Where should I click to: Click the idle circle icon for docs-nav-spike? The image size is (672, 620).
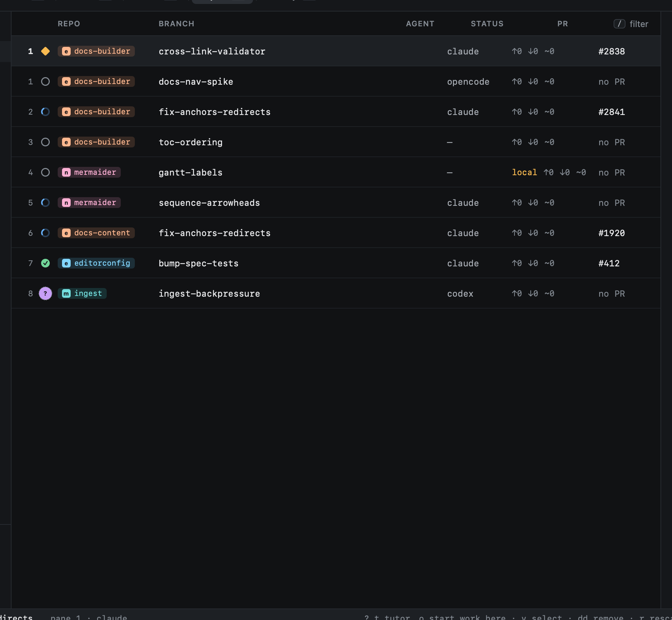pos(45,81)
